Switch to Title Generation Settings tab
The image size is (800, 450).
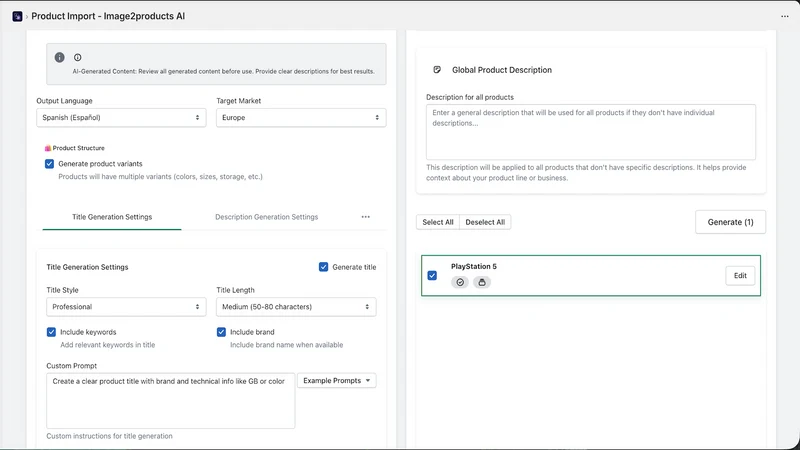click(x=112, y=217)
